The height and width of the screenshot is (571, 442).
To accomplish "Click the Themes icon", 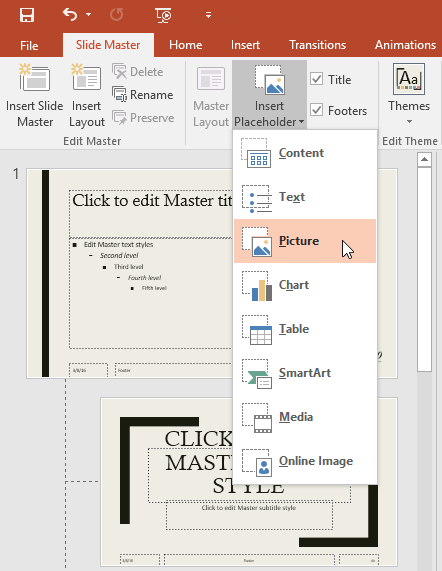I will (409, 79).
